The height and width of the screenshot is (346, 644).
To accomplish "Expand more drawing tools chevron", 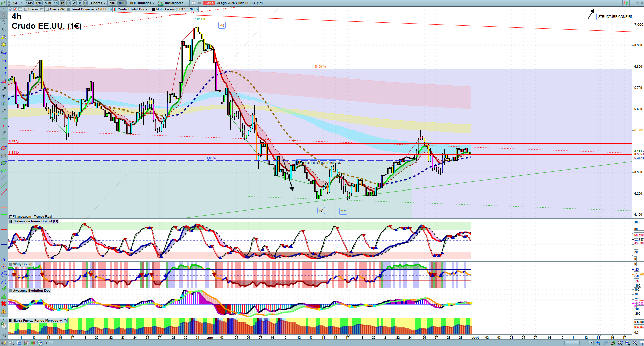I will pos(4,318).
